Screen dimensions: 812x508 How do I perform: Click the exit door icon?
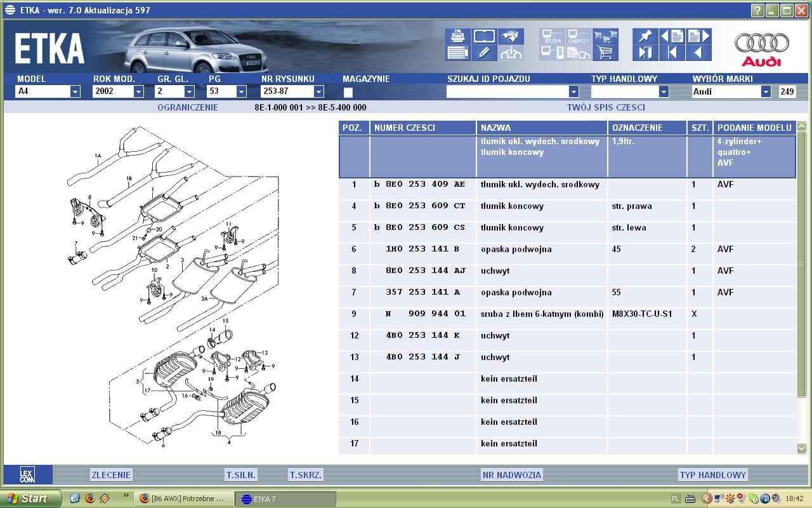[x=645, y=53]
